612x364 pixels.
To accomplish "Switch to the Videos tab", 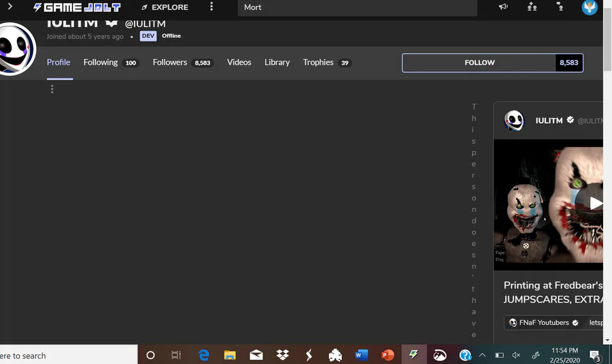I will pyautogui.click(x=239, y=62).
